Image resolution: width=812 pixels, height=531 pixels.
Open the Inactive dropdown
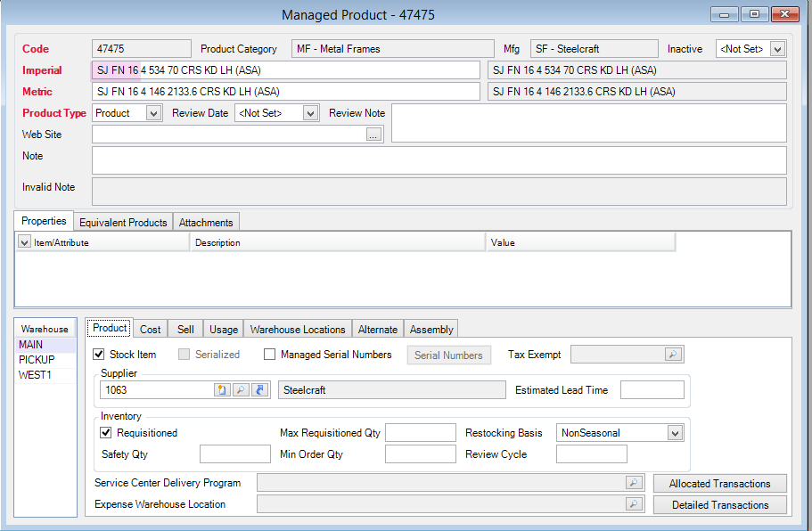(777, 49)
